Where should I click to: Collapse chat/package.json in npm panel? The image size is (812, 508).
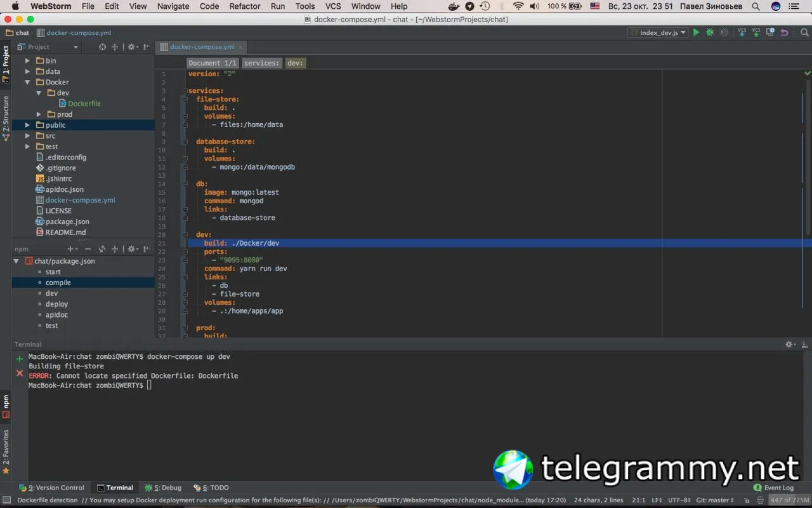(x=16, y=261)
